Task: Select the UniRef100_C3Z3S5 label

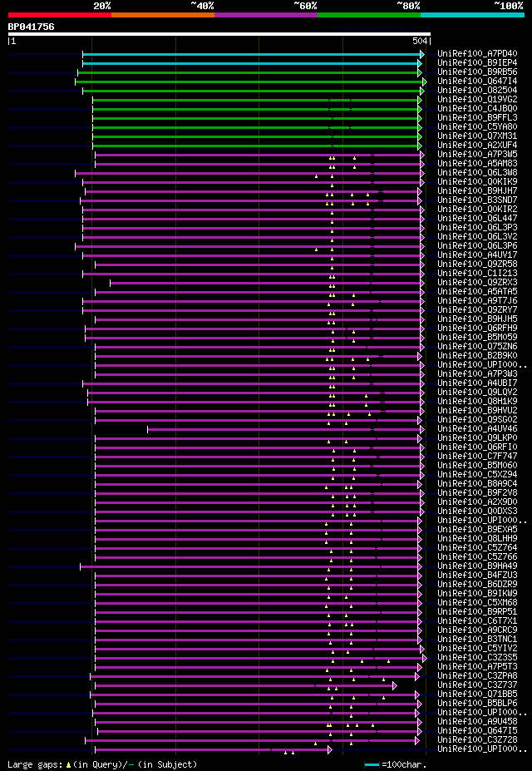Action: pyautogui.click(x=477, y=659)
